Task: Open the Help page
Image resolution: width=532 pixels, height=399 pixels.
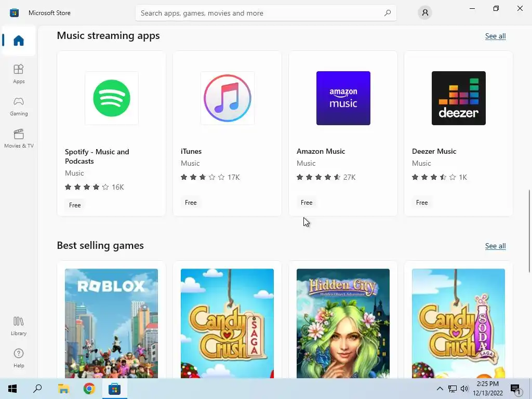Action: click(19, 358)
